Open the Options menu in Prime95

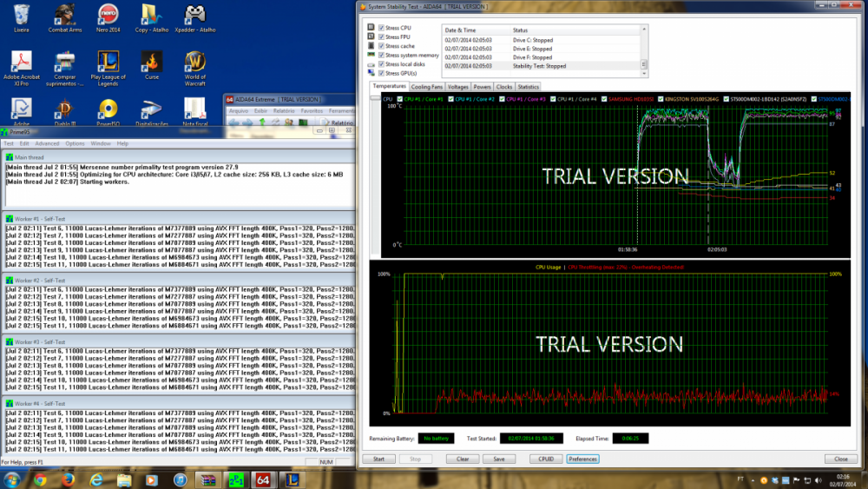(75, 143)
